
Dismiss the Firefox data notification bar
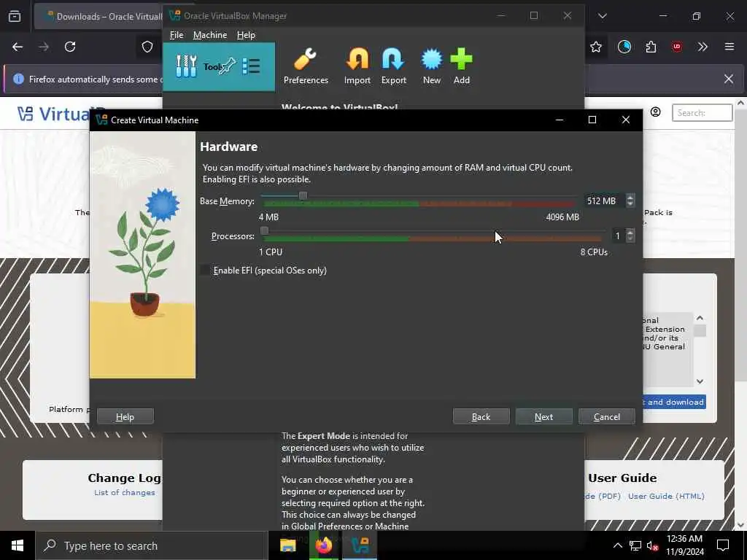(x=729, y=79)
